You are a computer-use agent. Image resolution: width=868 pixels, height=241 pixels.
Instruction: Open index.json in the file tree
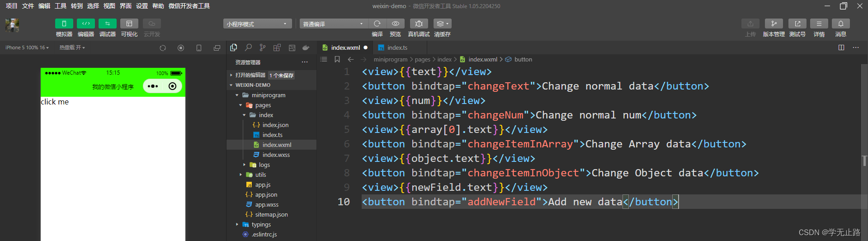click(x=271, y=125)
